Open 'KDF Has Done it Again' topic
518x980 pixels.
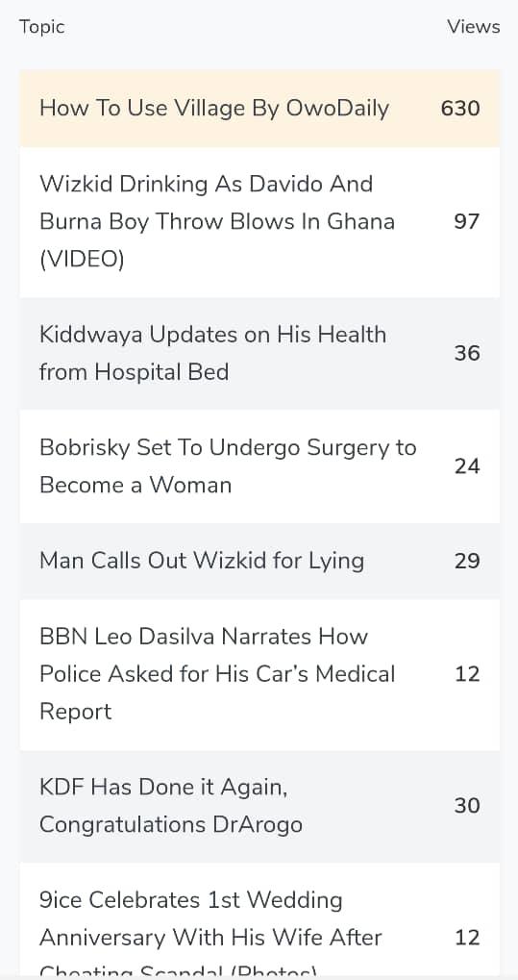point(171,806)
